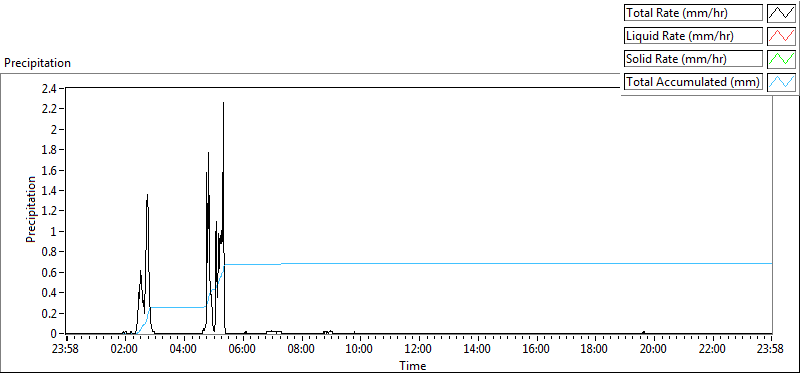The width and height of the screenshot is (800, 373).
Task: Click the black Total Rate plot sample icon
Action: 781,13
